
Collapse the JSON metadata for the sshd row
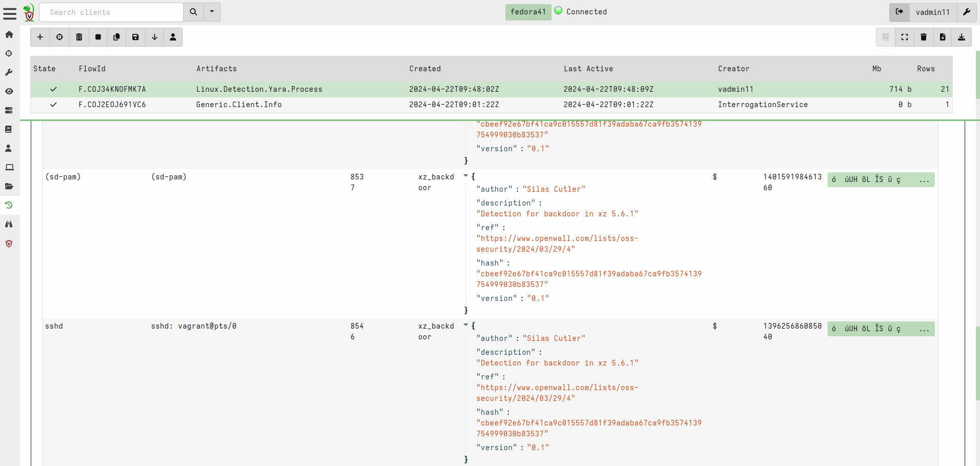click(466, 325)
